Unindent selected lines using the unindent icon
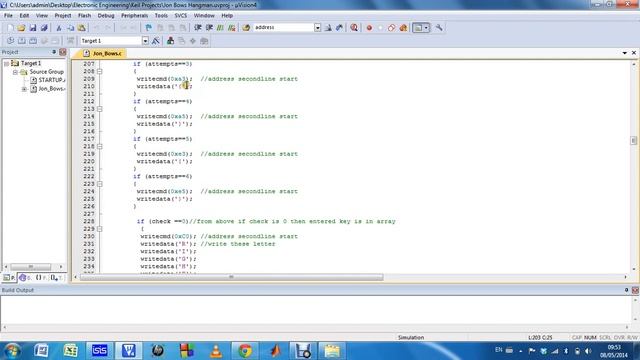 [x=209, y=28]
